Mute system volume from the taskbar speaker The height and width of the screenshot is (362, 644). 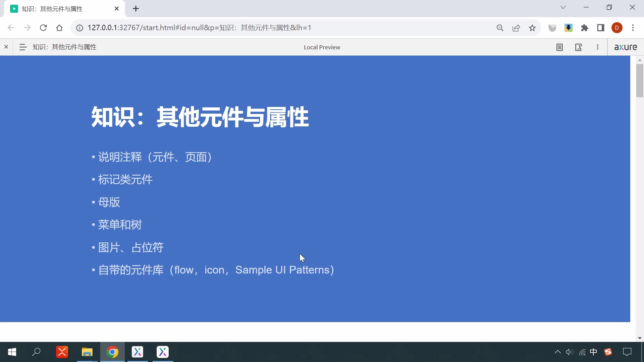coord(570,352)
